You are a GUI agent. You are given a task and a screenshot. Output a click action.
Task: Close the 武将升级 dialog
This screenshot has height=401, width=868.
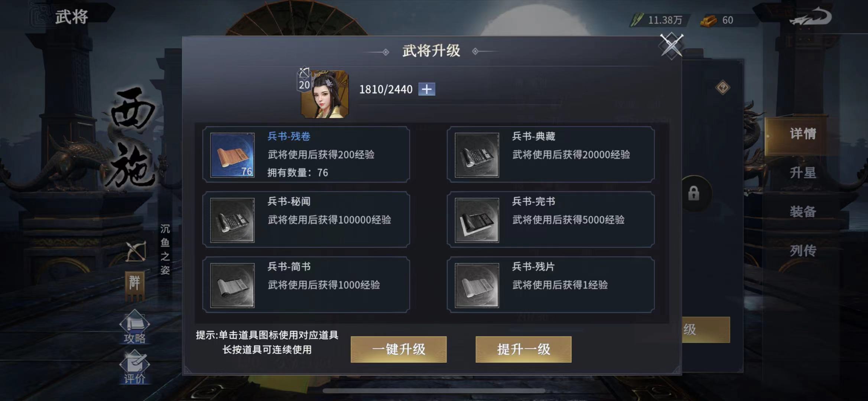click(671, 46)
